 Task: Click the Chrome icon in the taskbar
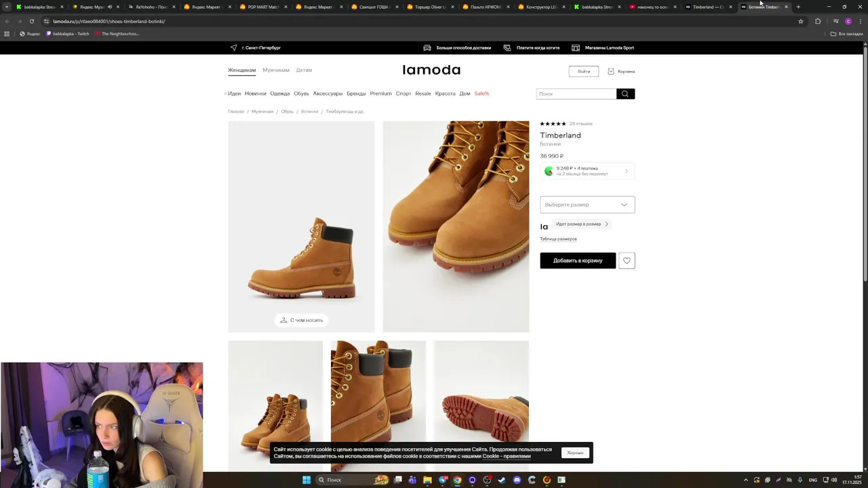[457, 480]
